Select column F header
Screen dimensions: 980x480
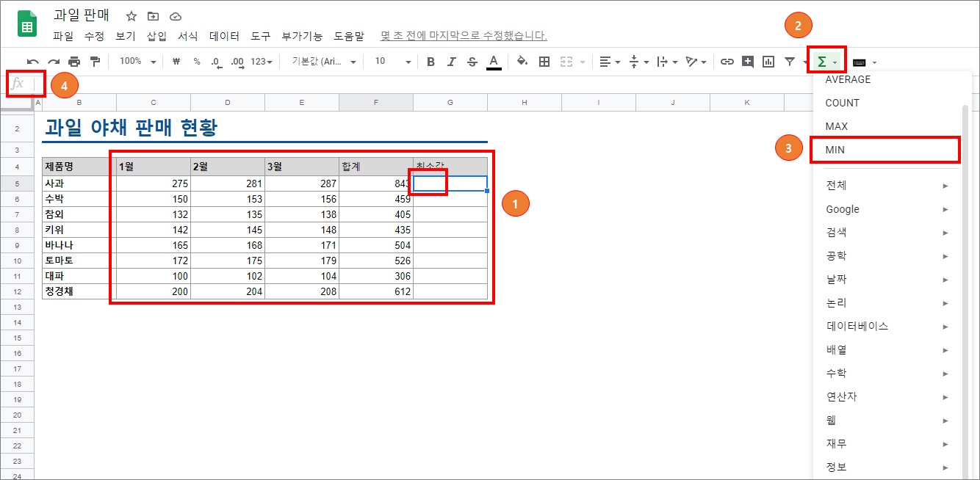point(375,103)
